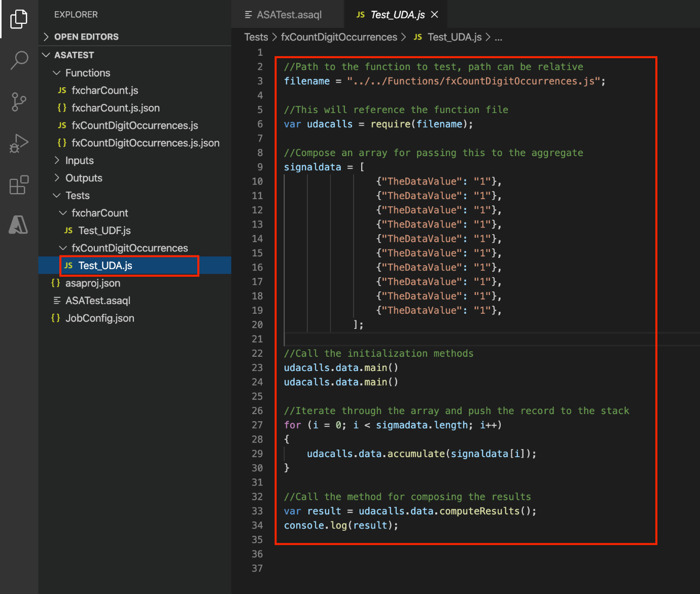Expand the Outputs folder
Viewport: 700px width, 594px height.
pyautogui.click(x=84, y=178)
